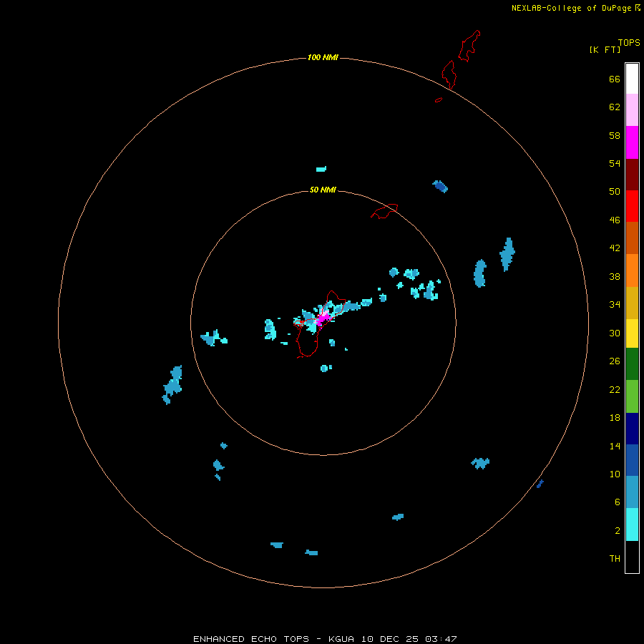This screenshot has width=644, height=644.
Task: Click the NEXLAB-College of DuPage text
Action: tap(571, 8)
